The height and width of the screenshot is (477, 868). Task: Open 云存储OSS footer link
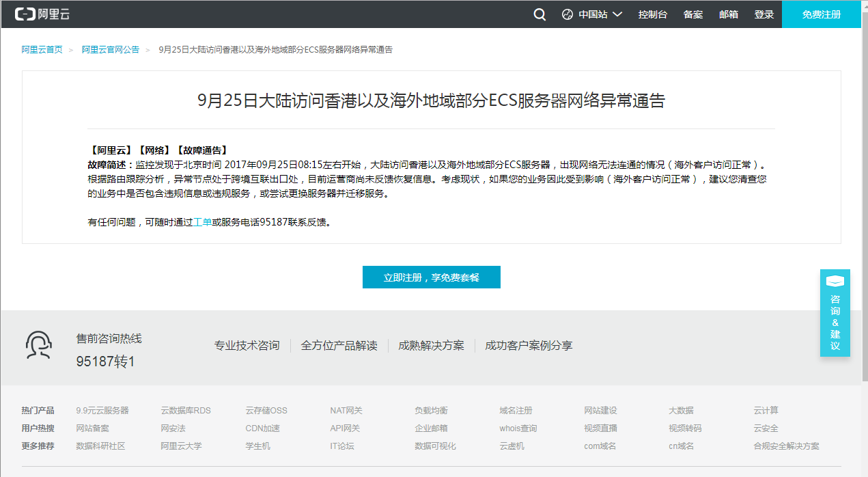[266, 411]
